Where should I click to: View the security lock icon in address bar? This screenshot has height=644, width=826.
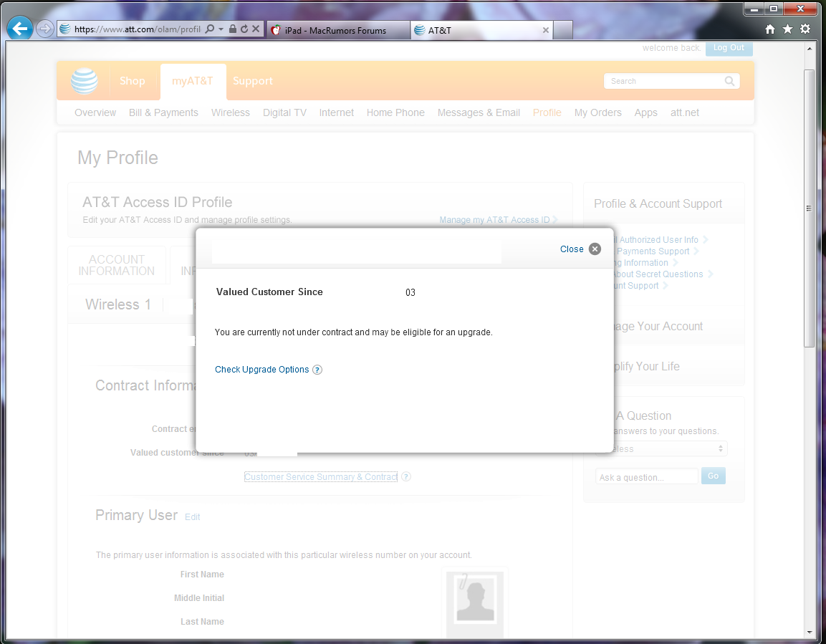pyautogui.click(x=232, y=29)
